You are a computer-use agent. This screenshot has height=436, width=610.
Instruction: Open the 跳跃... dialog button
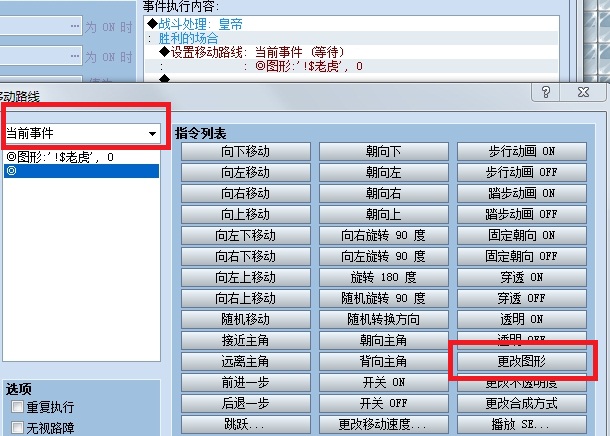[245, 424]
